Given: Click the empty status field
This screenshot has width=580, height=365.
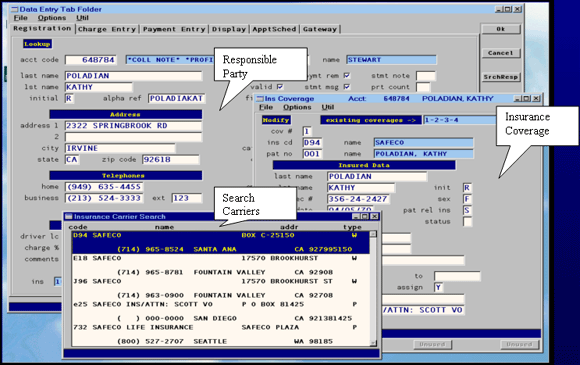Looking at the screenshot, I should pos(467,222).
